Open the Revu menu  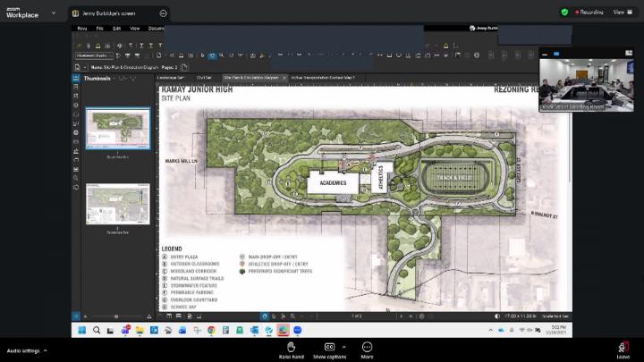[x=80, y=28]
